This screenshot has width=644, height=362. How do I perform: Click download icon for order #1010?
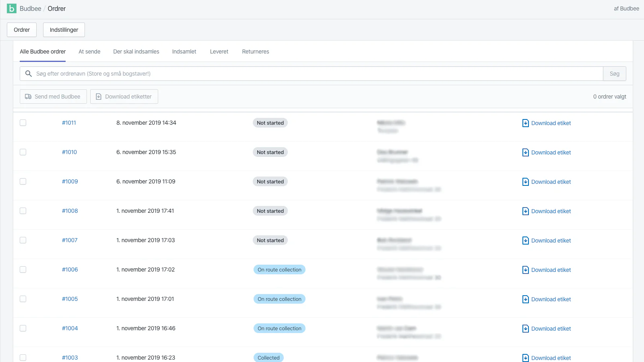pos(526,152)
